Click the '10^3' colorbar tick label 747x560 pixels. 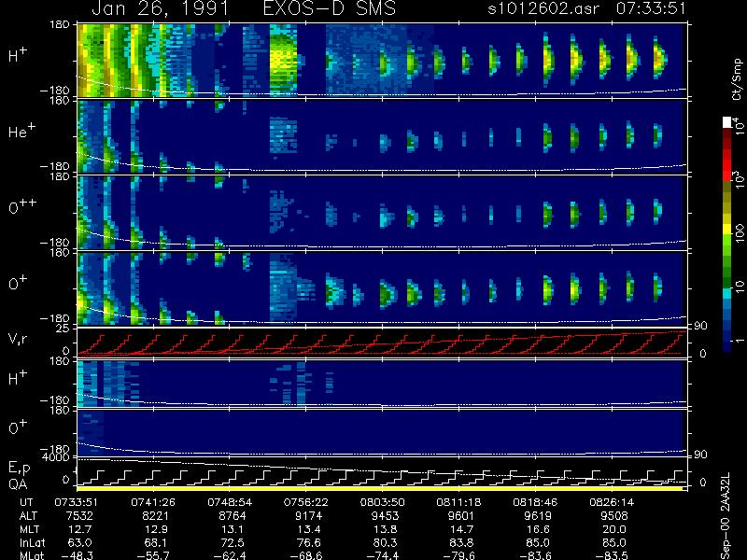click(738, 179)
